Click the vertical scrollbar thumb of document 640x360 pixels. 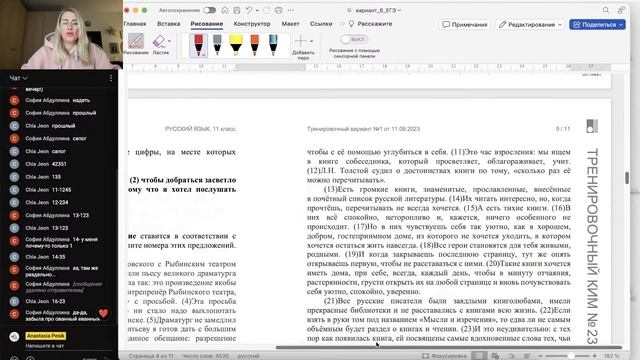(x=627, y=178)
